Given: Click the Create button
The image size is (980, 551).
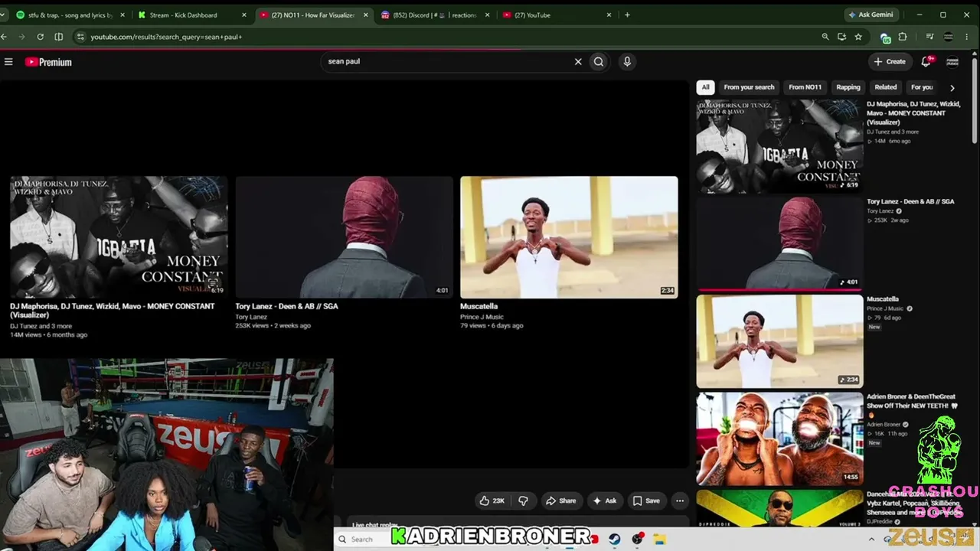Looking at the screenshot, I should point(890,62).
